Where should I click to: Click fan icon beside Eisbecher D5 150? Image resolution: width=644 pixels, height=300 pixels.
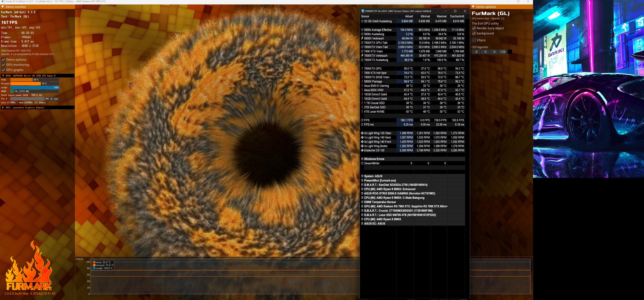click(x=362, y=150)
